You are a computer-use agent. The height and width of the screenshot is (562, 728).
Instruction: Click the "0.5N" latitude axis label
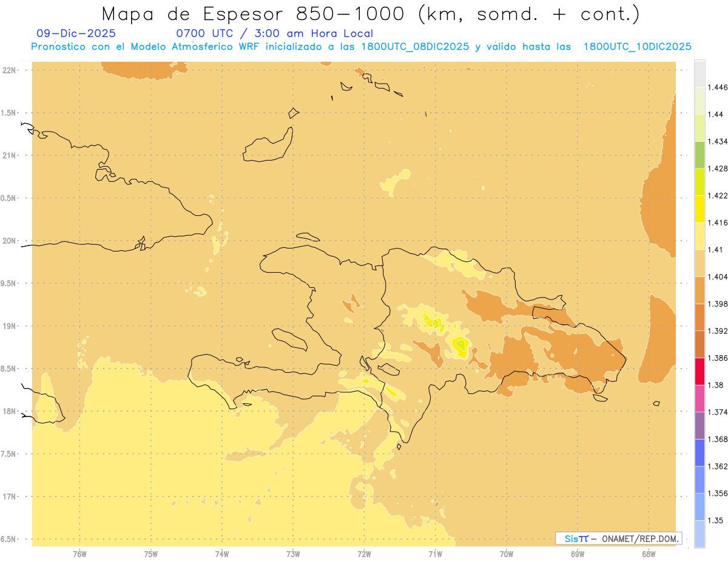(8, 198)
